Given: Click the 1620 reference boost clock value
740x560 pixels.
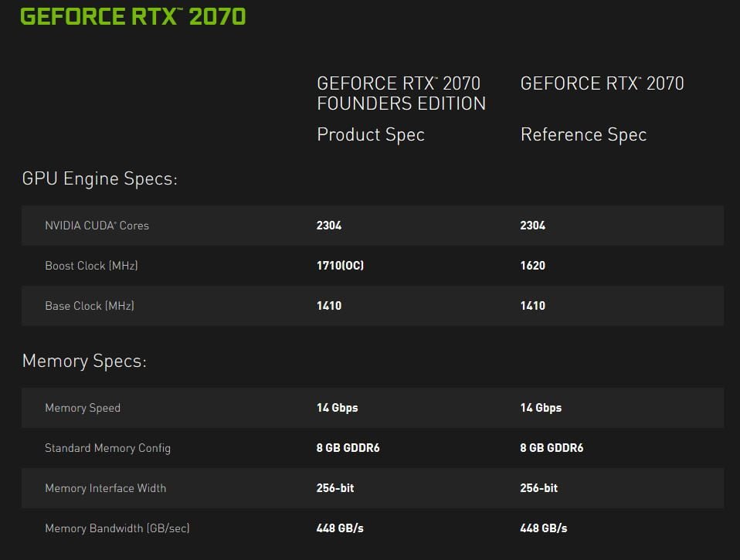Looking at the screenshot, I should point(533,266).
